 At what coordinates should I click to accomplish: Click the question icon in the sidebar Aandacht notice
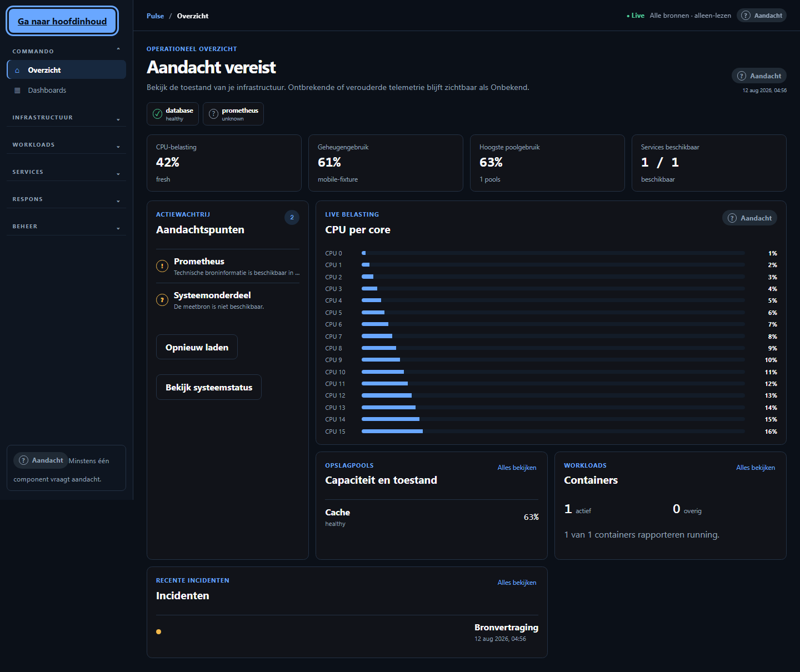pos(23,460)
